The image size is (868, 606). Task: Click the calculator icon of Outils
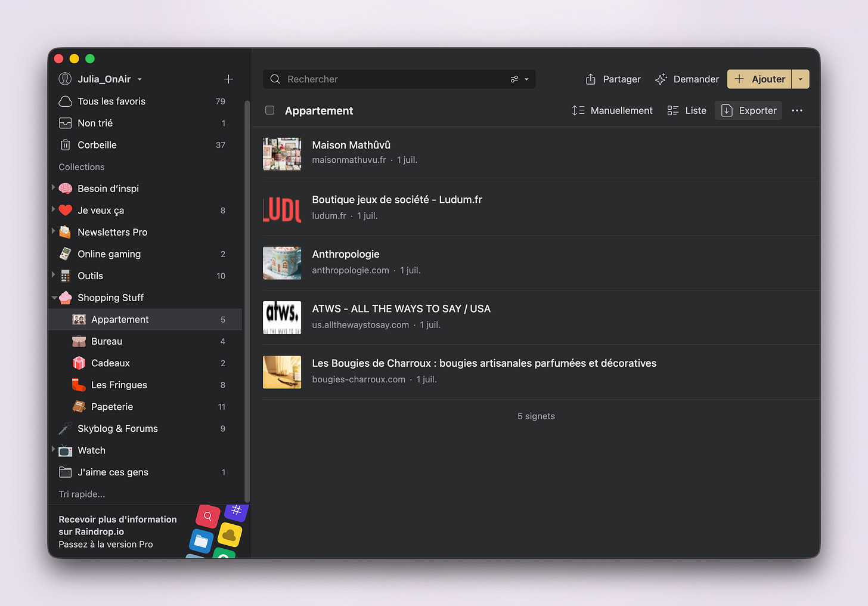pos(66,276)
